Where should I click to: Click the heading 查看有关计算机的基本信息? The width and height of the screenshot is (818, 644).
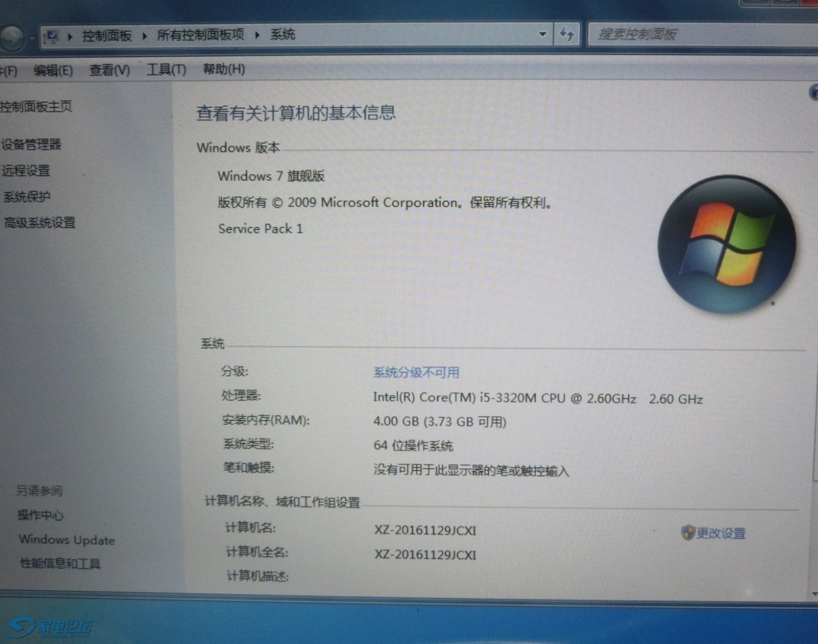click(296, 113)
